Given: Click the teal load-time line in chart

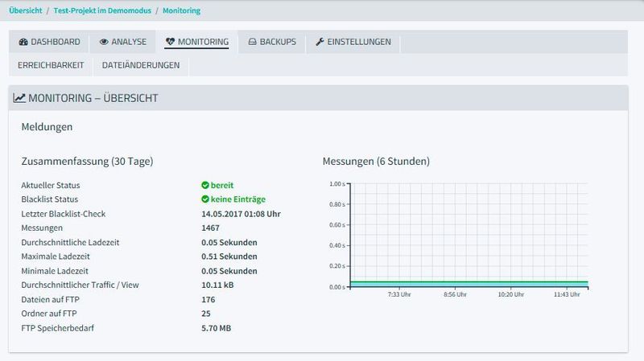Looking at the screenshot, I should [x=469, y=282].
